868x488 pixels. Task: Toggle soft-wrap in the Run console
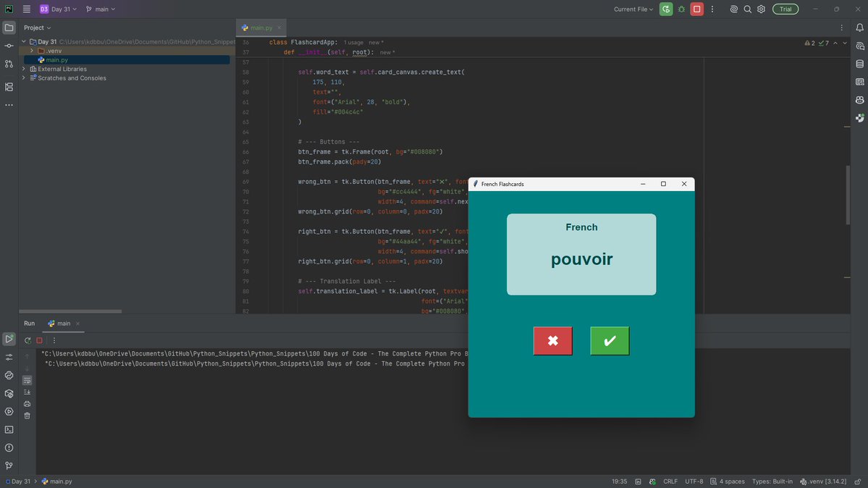27,381
